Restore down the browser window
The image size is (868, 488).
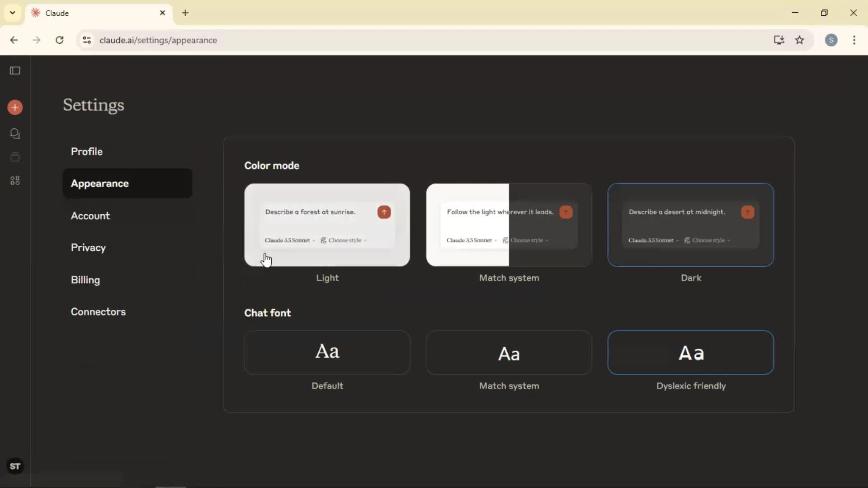pyautogui.click(x=824, y=13)
